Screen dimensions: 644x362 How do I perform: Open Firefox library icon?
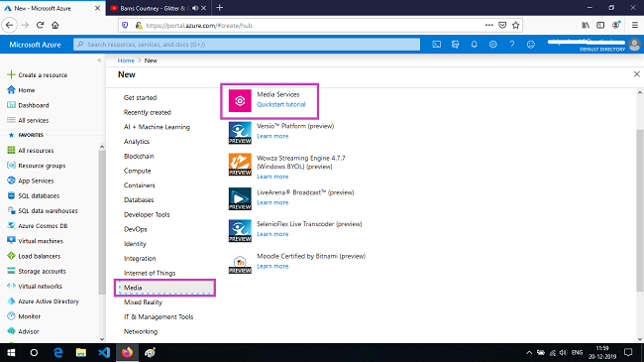[586, 25]
